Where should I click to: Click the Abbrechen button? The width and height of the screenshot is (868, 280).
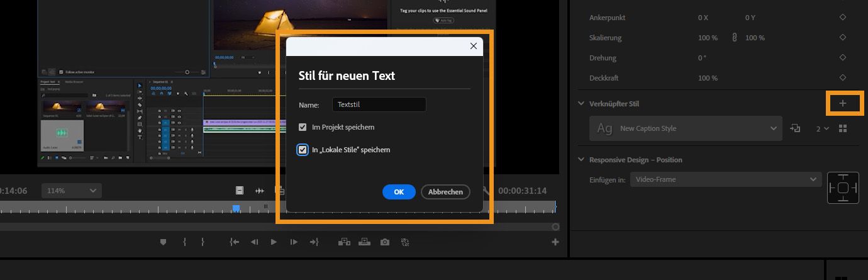[x=445, y=192]
